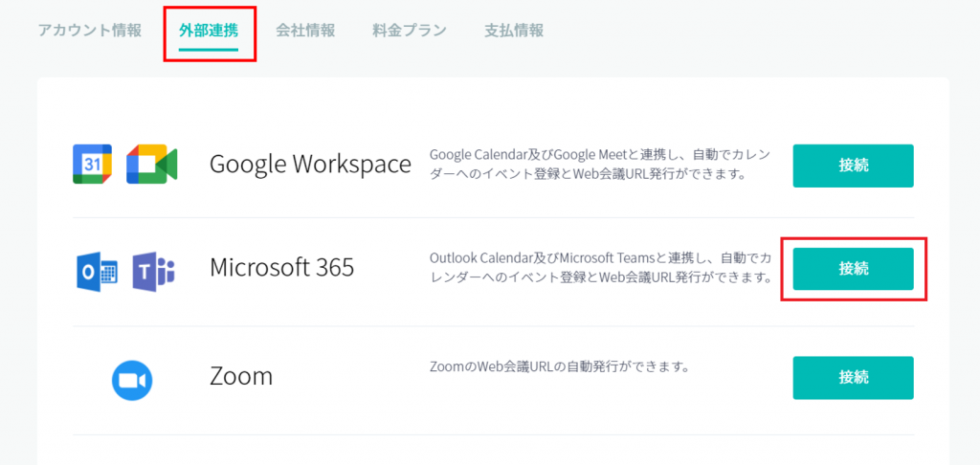Click the Microsoft Teams icon
980x465 pixels.
(153, 271)
